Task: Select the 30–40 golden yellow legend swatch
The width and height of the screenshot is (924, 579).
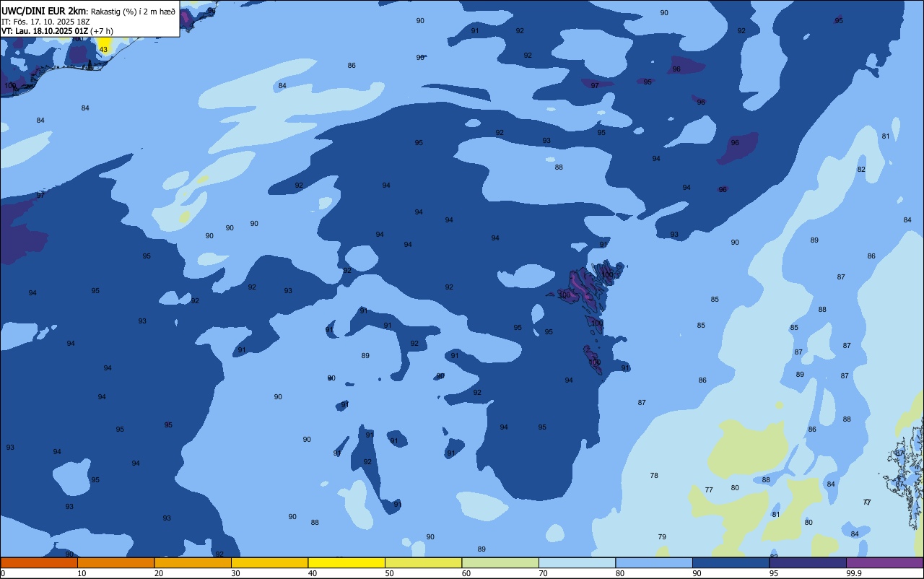Action: [269, 562]
